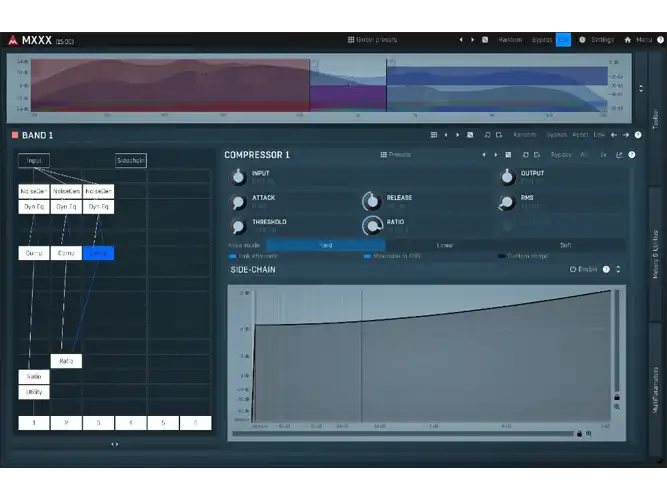Click the INPUT gain knob
This screenshot has height=500, width=667.
[238, 177]
